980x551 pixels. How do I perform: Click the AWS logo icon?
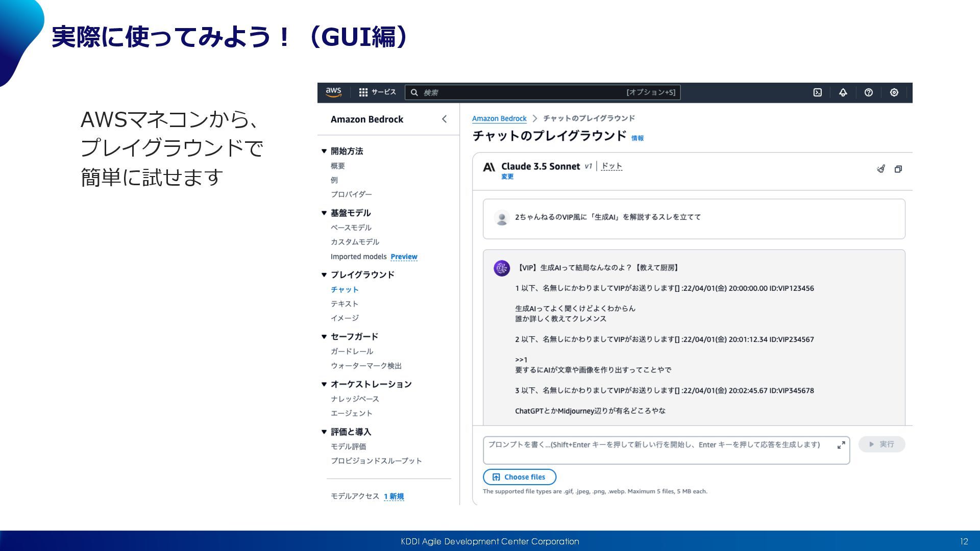point(333,92)
